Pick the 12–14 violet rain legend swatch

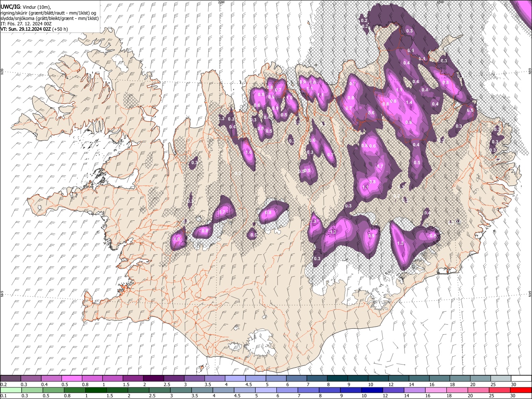[393, 390]
